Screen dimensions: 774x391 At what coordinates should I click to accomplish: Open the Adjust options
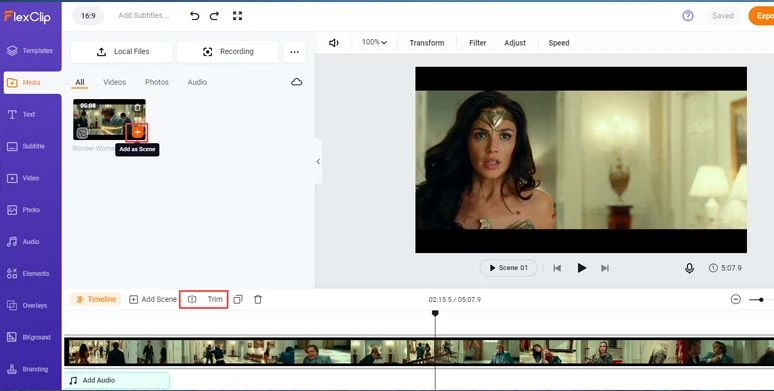point(515,43)
